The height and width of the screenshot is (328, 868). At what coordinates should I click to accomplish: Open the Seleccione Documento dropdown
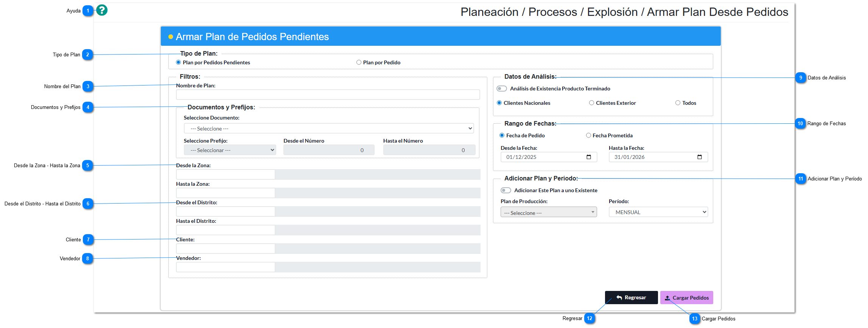click(328, 129)
